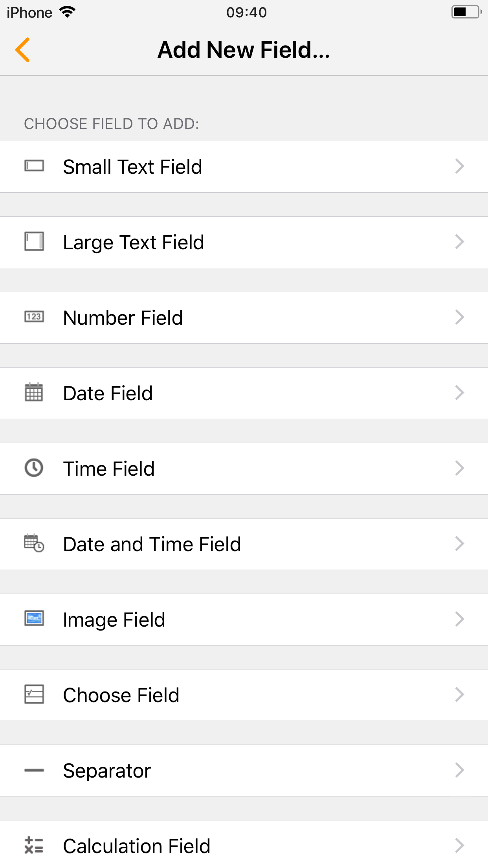Click the Time Field clock icon
The image size is (488, 868).
(x=34, y=468)
